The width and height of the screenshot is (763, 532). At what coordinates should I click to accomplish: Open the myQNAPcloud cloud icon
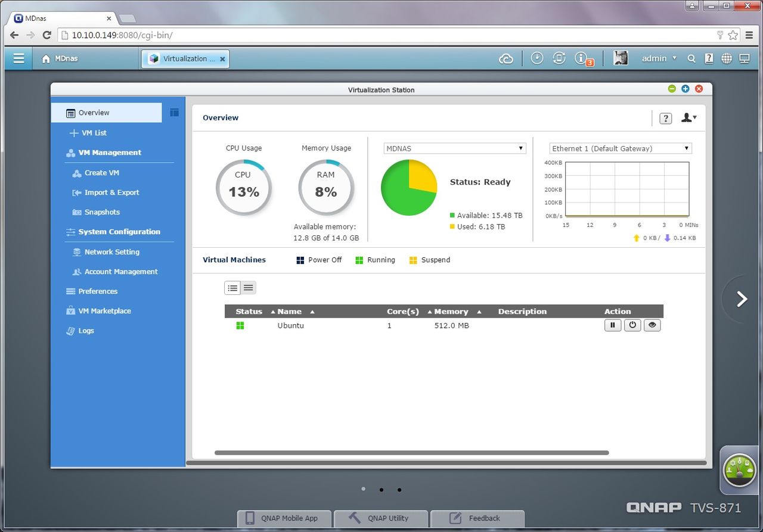[x=506, y=58]
